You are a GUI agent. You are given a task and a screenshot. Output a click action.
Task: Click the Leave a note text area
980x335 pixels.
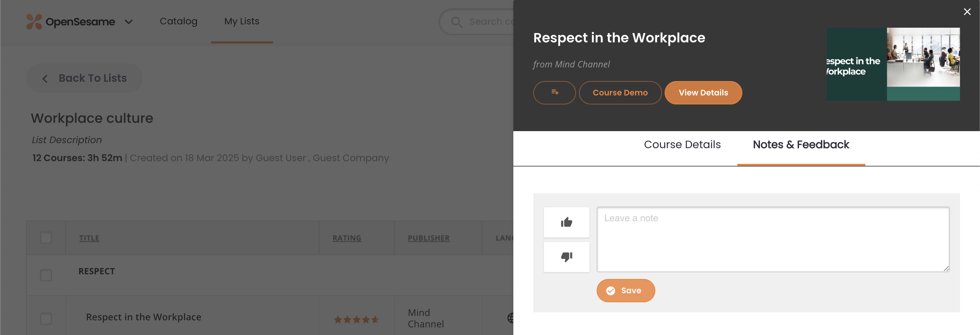click(773, 240)
